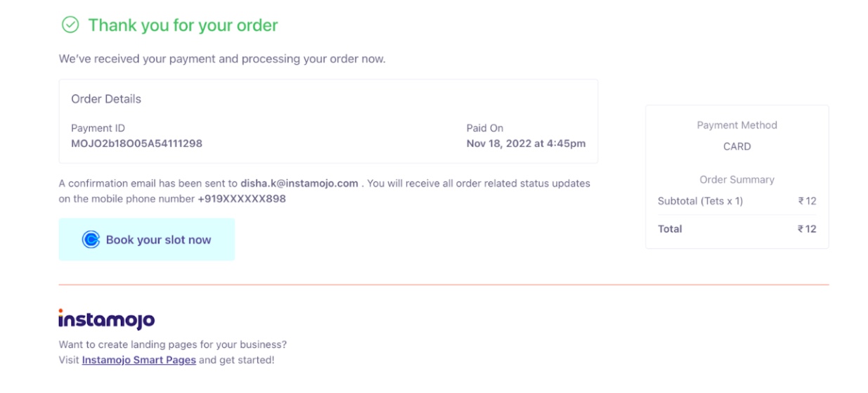Image resolution: width=868 pixels, height=393 pixels.
Task: Click the Payment Method label
Action: click(737, 125)
